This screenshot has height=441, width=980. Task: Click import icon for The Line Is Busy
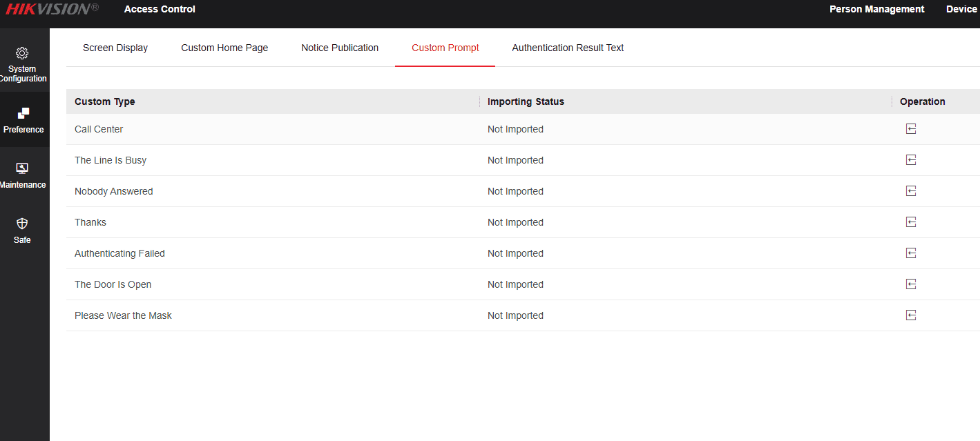[911, 160]
